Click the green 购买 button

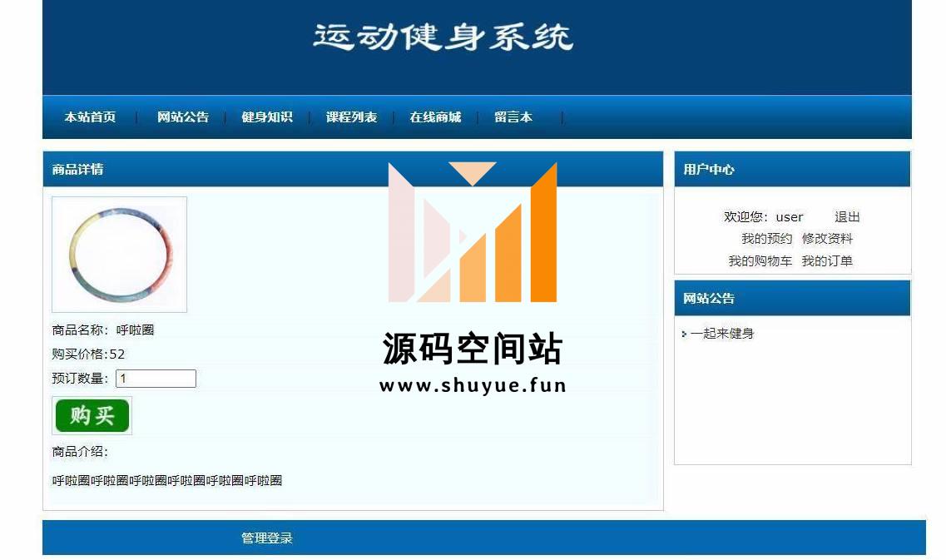(x=92, y=415)
